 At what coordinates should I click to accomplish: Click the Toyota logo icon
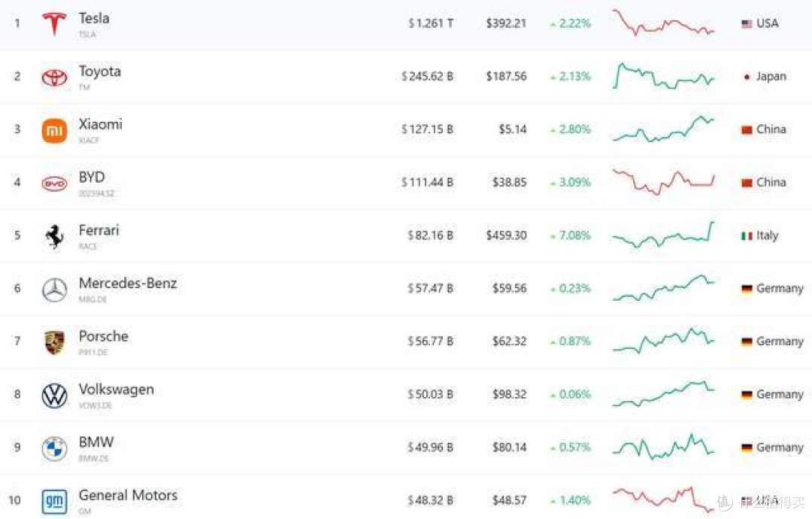[54, 77]
